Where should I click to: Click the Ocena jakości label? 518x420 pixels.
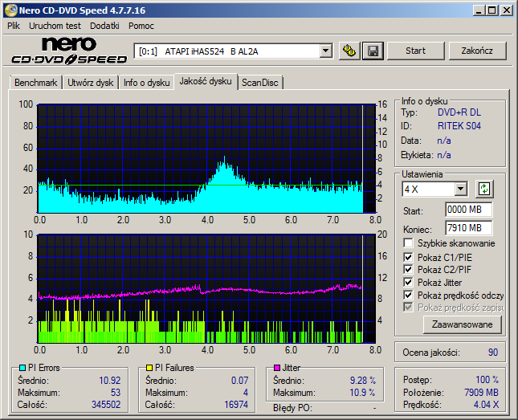click(x=430, y=353)
